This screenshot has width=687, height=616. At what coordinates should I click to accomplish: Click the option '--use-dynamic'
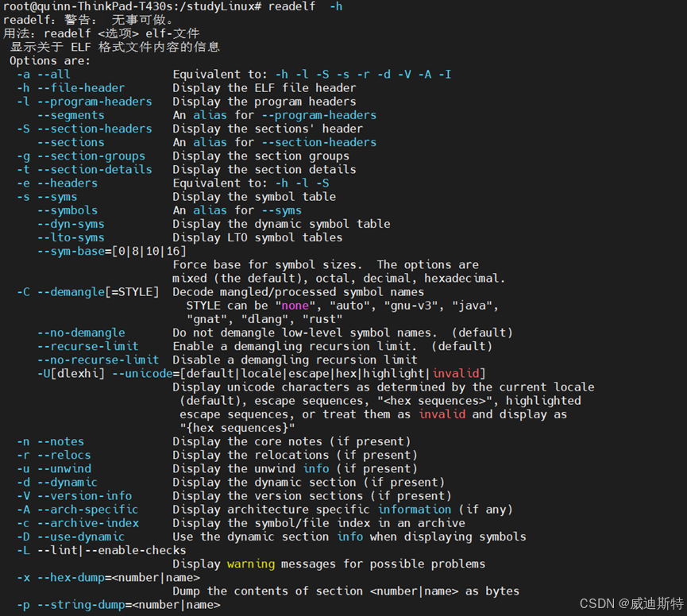click(x=81, y=537)
